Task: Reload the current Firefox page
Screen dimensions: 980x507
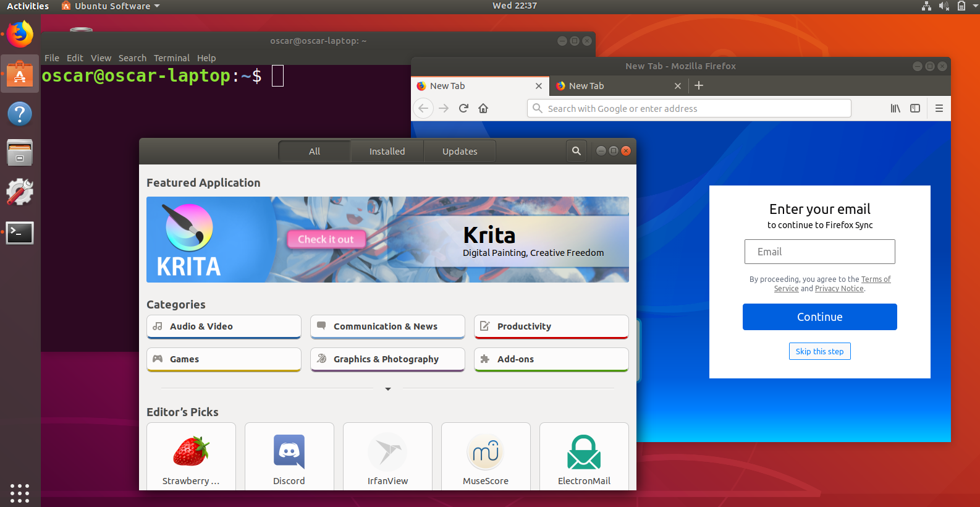Action: click(x=463, y=108)
